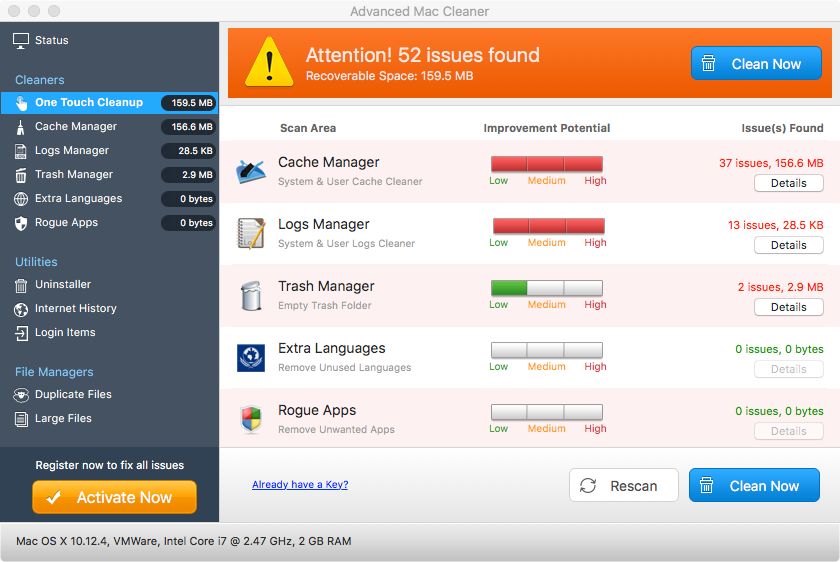The image size is (840, 562).
Task: Click the 'Issue(s) Found' column header
Action: (x=782, y=128)
